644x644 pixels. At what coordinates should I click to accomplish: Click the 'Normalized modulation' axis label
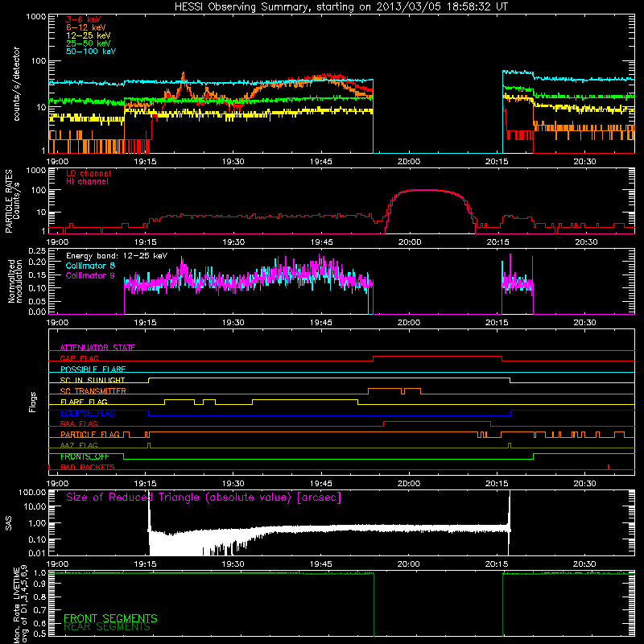[15, 281]
